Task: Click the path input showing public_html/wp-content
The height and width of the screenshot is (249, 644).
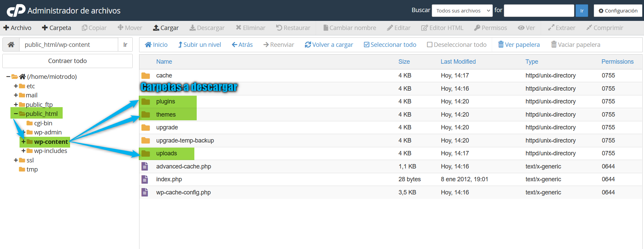Action: click(x=69, y=44)
